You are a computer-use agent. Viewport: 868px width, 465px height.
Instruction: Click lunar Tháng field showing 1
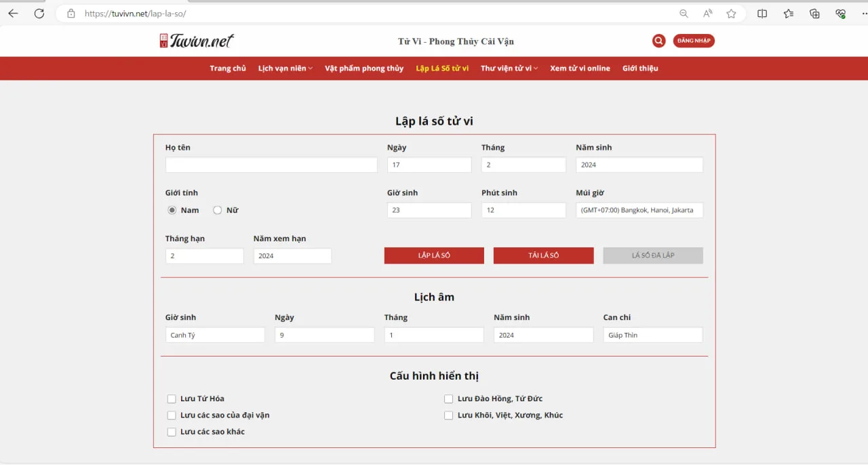[434, 335]
